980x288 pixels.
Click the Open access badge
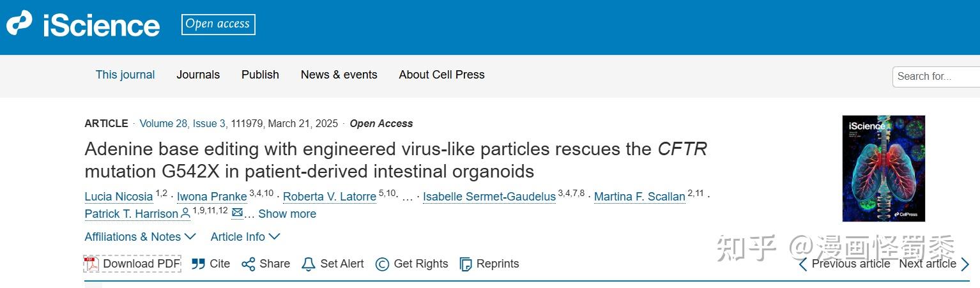218,24
